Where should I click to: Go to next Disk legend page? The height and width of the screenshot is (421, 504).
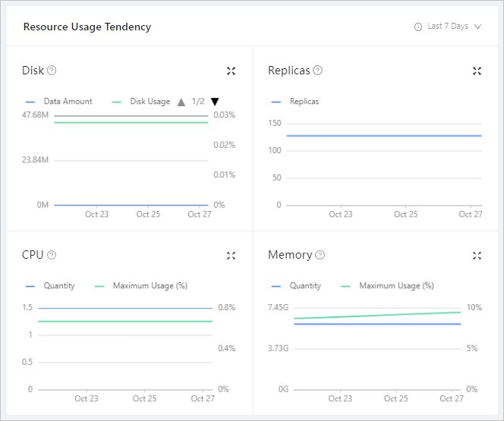215,102
